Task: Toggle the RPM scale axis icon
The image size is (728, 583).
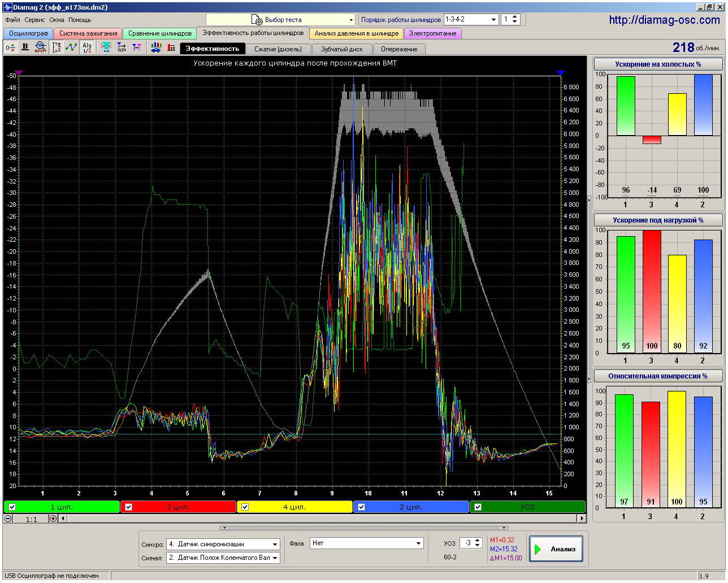Action: [57, 48]
